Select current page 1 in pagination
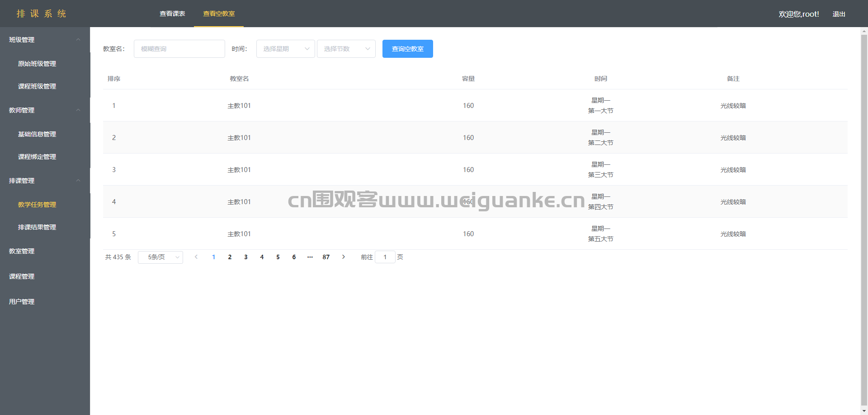Image resolution: width=868 pixels, height=415 pixels. coord(214,257)
